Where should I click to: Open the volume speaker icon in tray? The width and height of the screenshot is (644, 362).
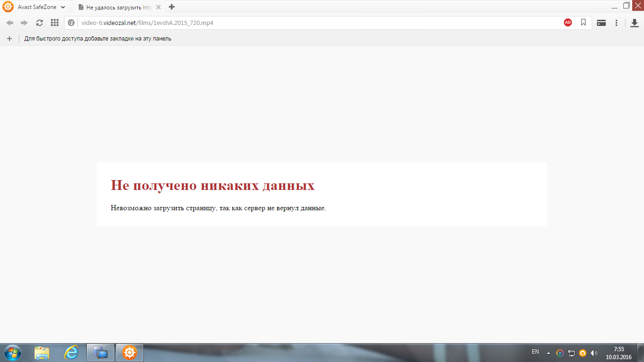594,353
